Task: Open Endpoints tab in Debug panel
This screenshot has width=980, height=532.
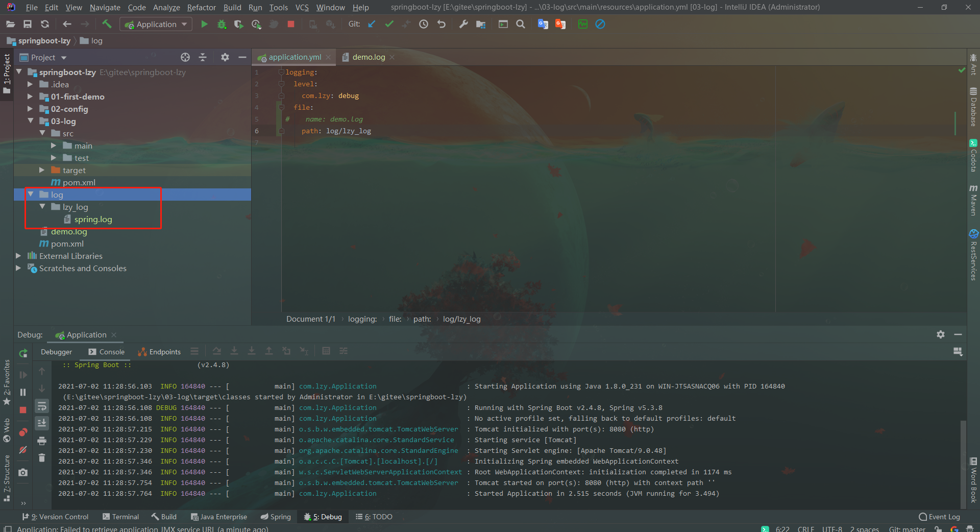Action: click(x=159, y=352)
